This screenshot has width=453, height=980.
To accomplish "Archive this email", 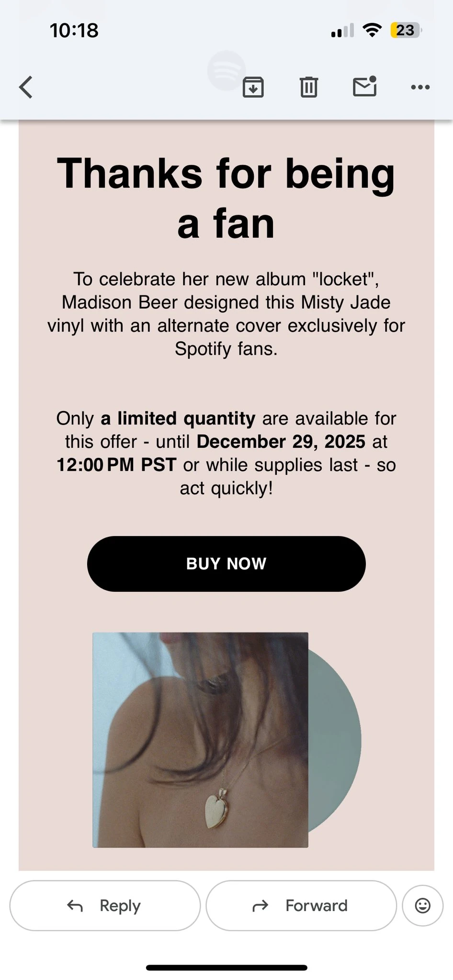I will pyautogui.click(x=253, y=87).
